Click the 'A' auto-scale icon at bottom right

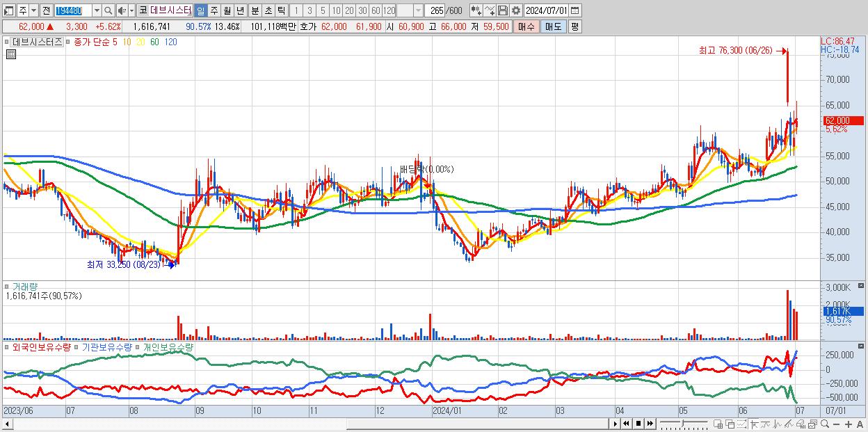pos(860,424)
